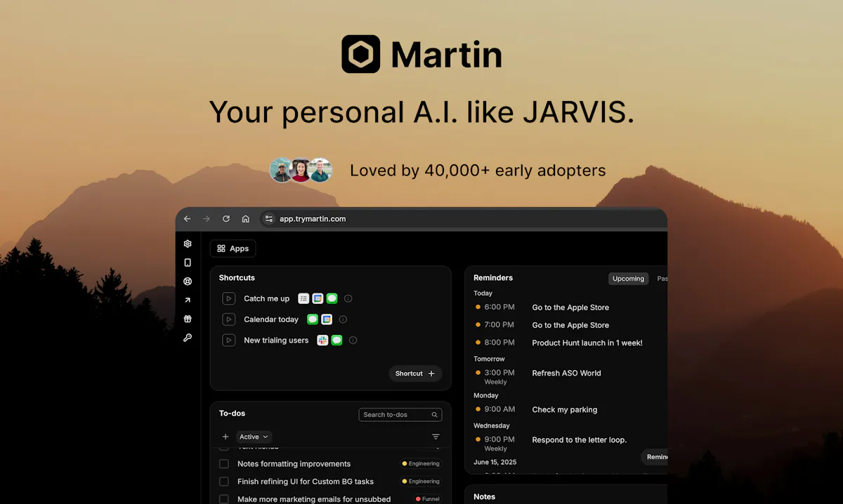
Task: Click the Shortcut plus button
Action: 415,373
